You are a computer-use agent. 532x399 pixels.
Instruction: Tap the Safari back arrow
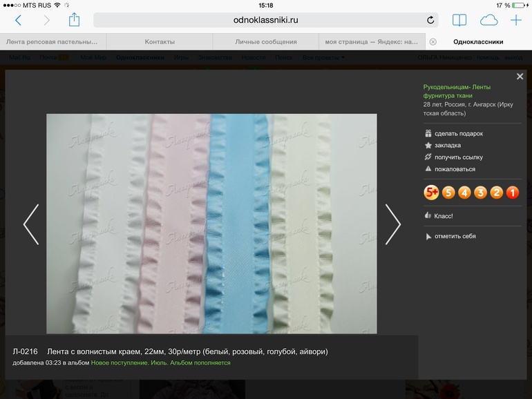[18, 21]
